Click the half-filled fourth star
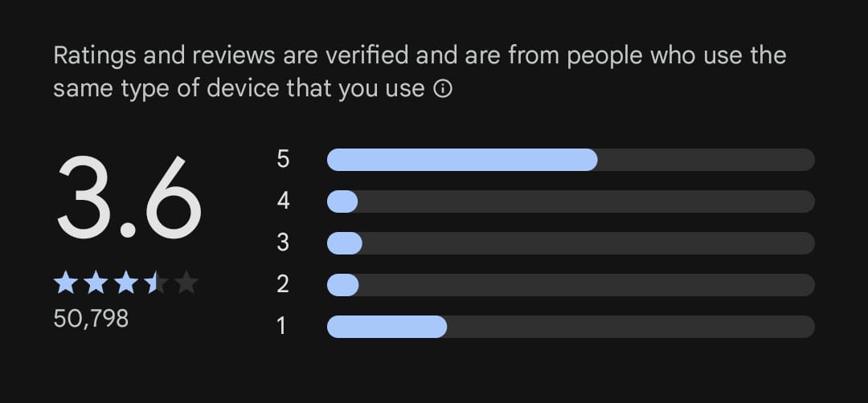 pyautogui.click(x=155, y=283)
